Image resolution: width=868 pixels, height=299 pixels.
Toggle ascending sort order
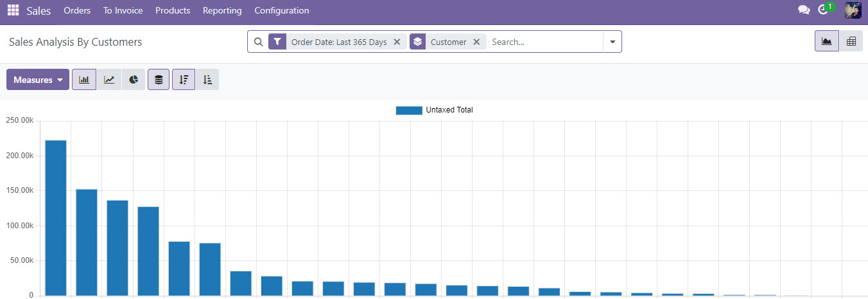pyautogui.click(x=207, y=80)
